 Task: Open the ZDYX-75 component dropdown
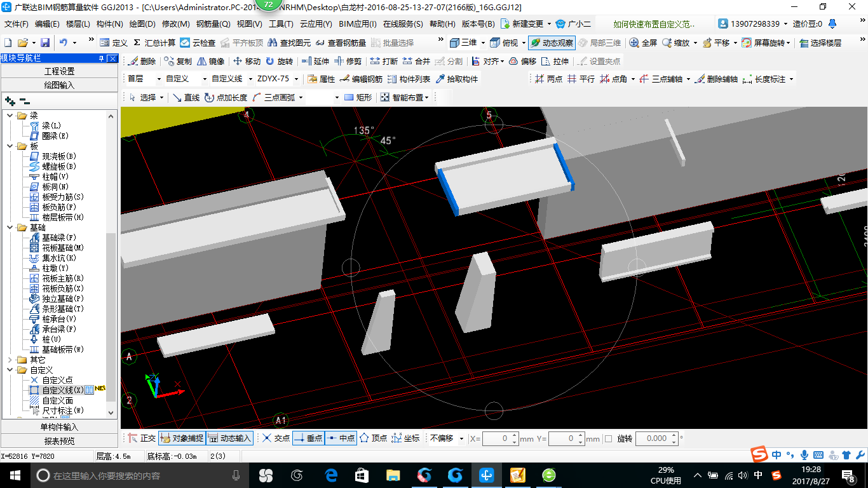point(296,79)
